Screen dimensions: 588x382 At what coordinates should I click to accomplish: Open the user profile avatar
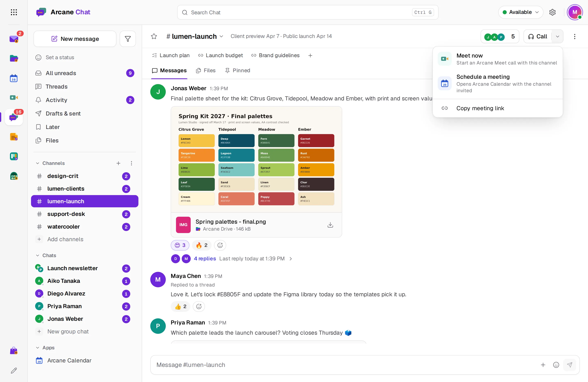click(x=575, y=12)
